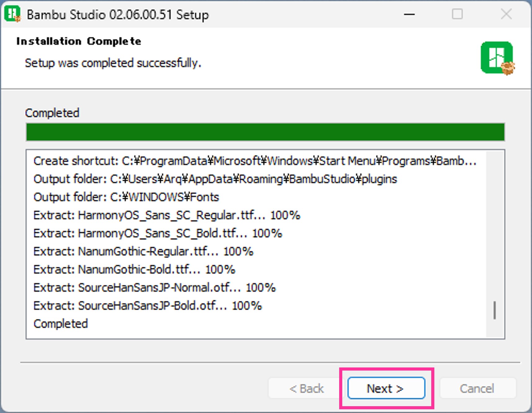Select the NanumGothic-Regular.ttf extract line
The height and width of the screenshot is (413, 532).
tap(143, 251)
